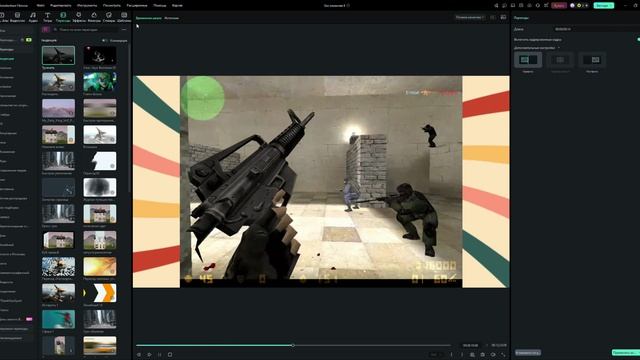
Task: Click the picture icon at preview top right corner
Action: pyautogui.click(x=503, y=17)
